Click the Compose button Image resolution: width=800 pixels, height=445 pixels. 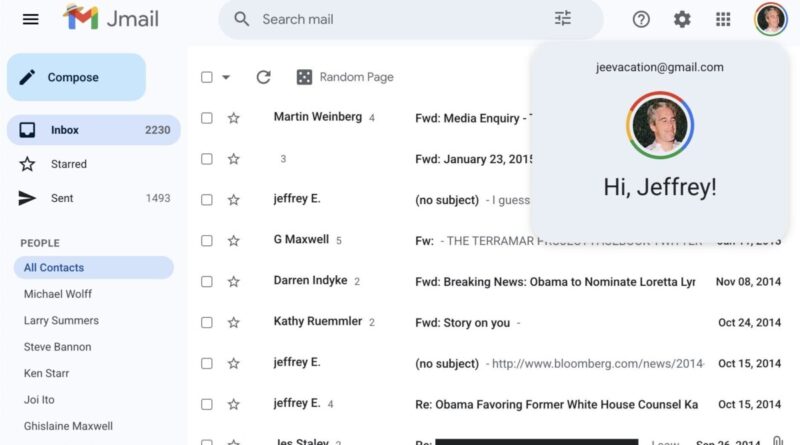pos(76,77)
